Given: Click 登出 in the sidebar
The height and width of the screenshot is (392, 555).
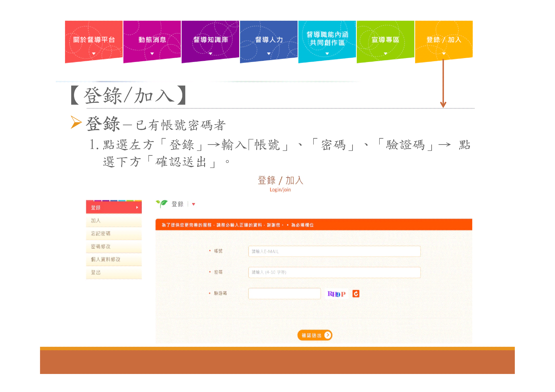Looking at the screenshot, I should (x=114, y=272).
